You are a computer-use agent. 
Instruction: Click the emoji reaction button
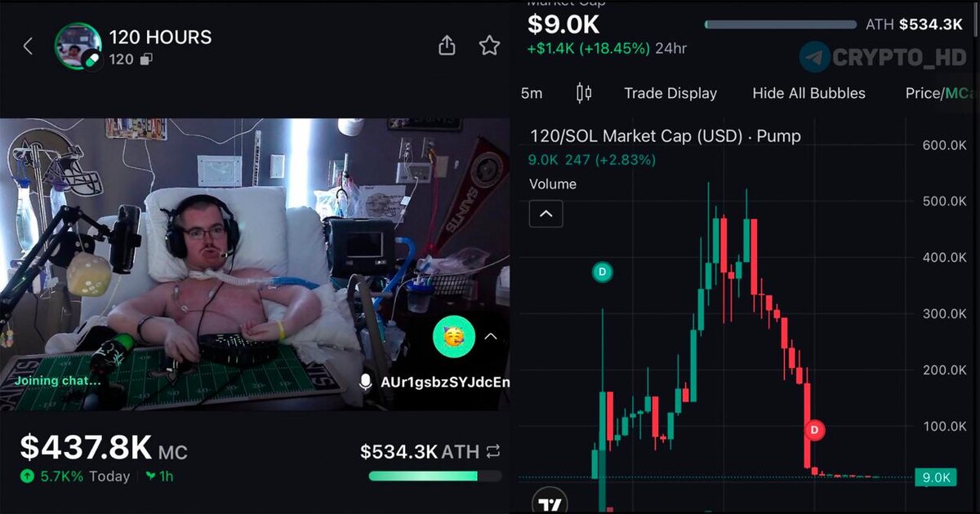(453, 336)
